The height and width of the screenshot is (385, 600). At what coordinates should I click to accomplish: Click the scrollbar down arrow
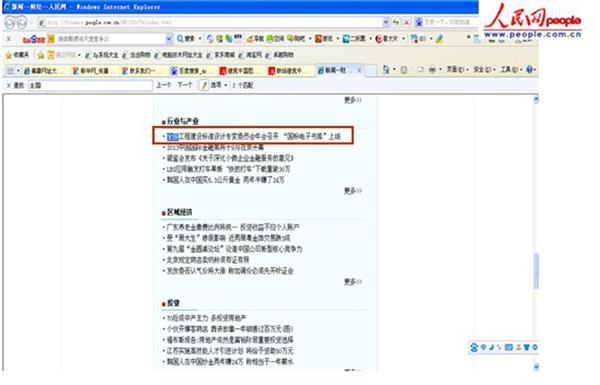pos(536,366)
